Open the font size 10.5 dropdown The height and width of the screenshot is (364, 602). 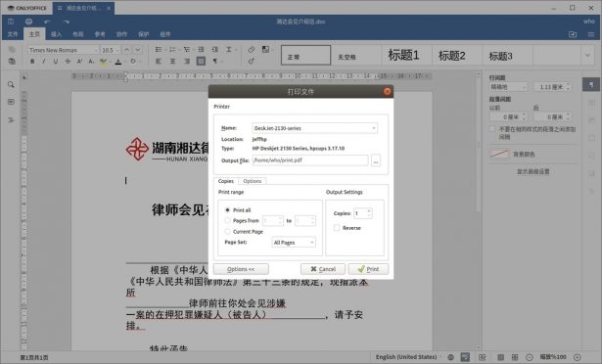[x=111, y=50]
